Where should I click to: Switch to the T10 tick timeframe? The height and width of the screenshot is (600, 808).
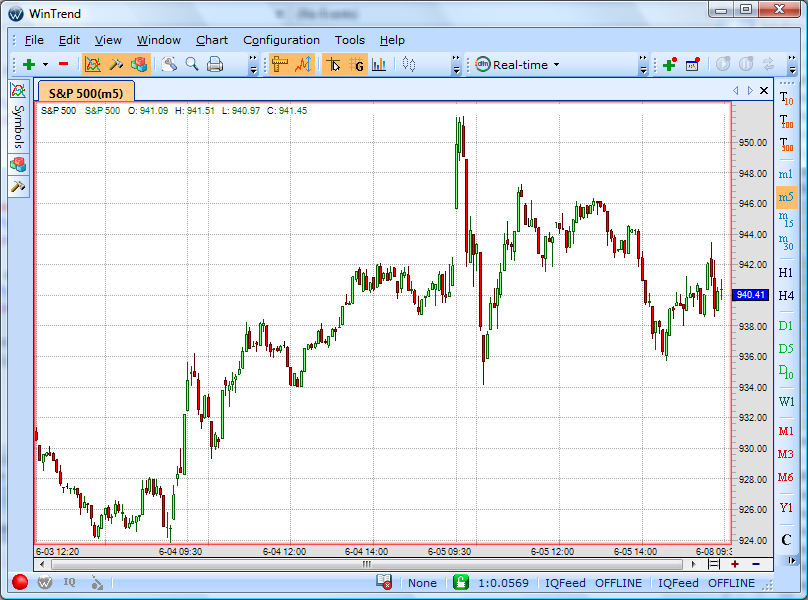click(x=786, y=98)
